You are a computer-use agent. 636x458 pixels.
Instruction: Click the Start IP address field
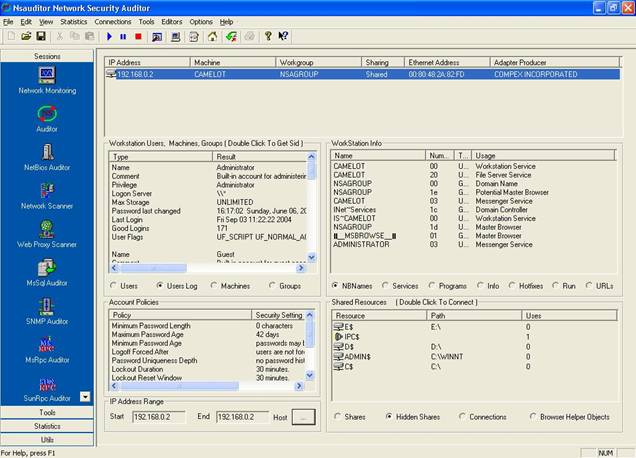pyautogui.click(x=159, y=417)
